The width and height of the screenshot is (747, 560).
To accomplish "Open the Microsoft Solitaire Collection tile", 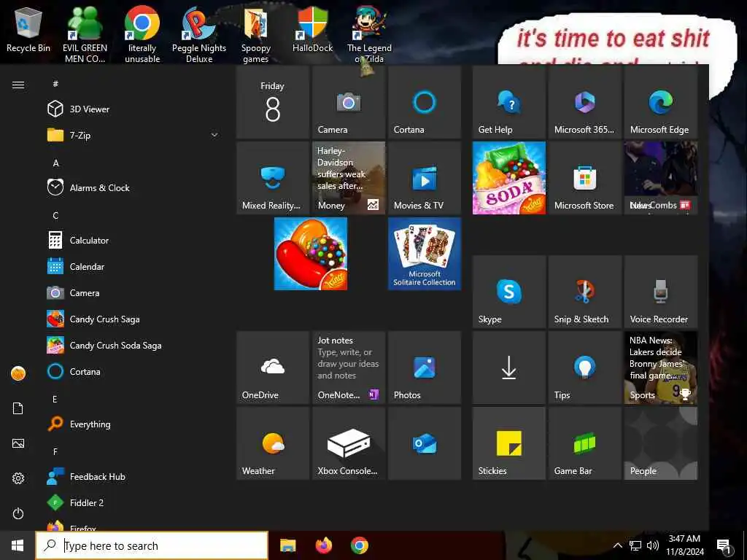I will (x=425, y=254).
